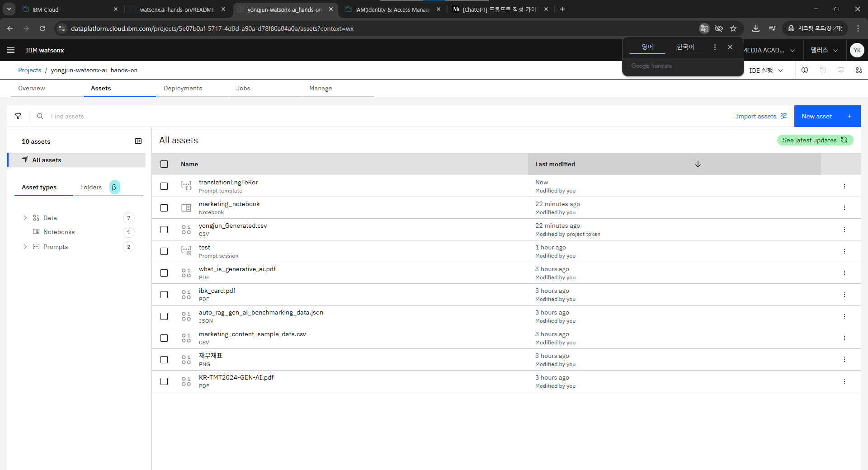
Task: Open the marketing_notebook asset link
Action: pos(229,204)
